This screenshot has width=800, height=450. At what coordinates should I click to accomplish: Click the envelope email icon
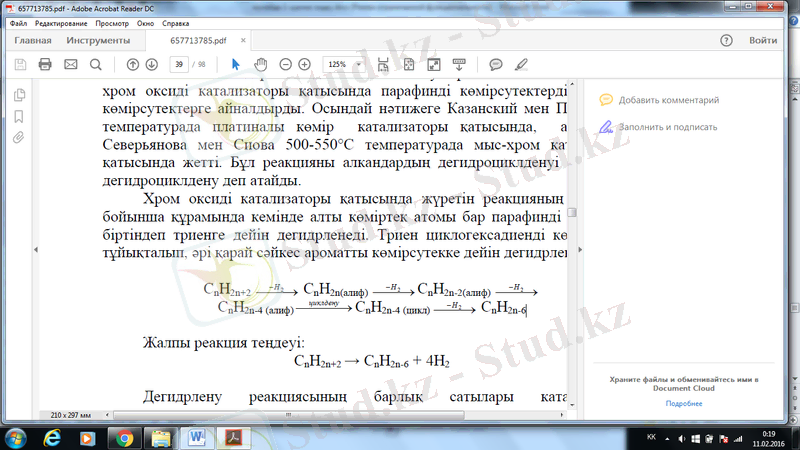70,64
